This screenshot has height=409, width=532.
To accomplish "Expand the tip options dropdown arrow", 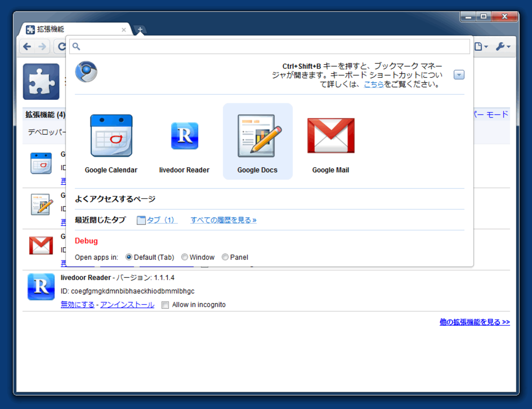I will click(459, 75).
